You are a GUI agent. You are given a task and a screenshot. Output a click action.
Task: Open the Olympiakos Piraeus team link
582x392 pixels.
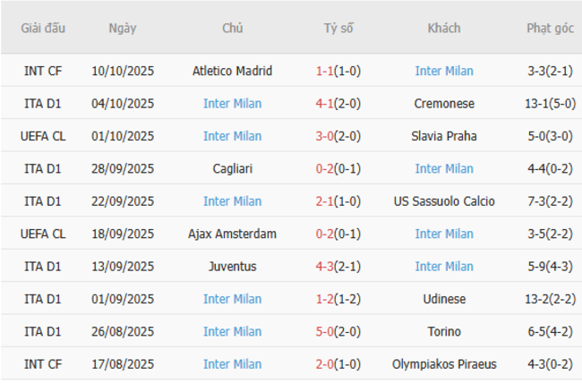tap(444, 364)
